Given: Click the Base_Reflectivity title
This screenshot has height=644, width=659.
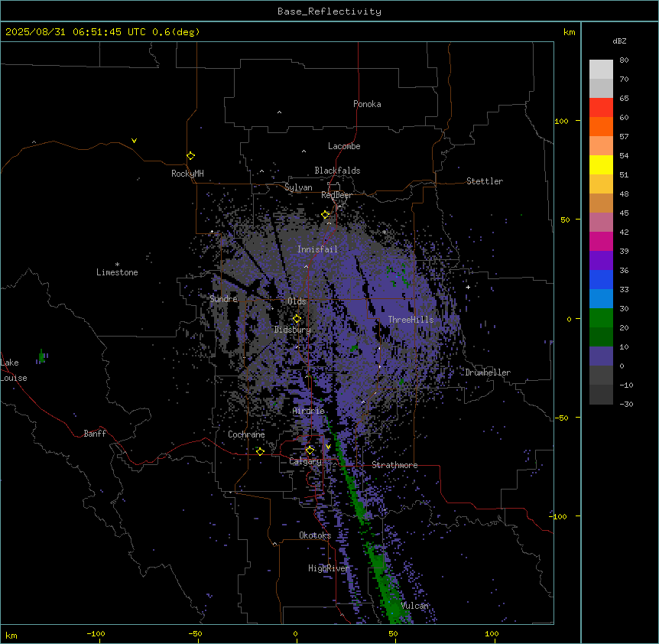Looking at the screenshot, I should (329, 11).
